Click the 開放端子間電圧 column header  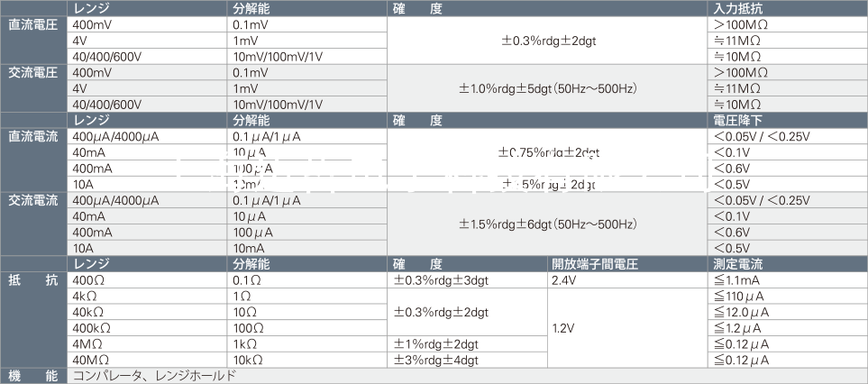595,264
